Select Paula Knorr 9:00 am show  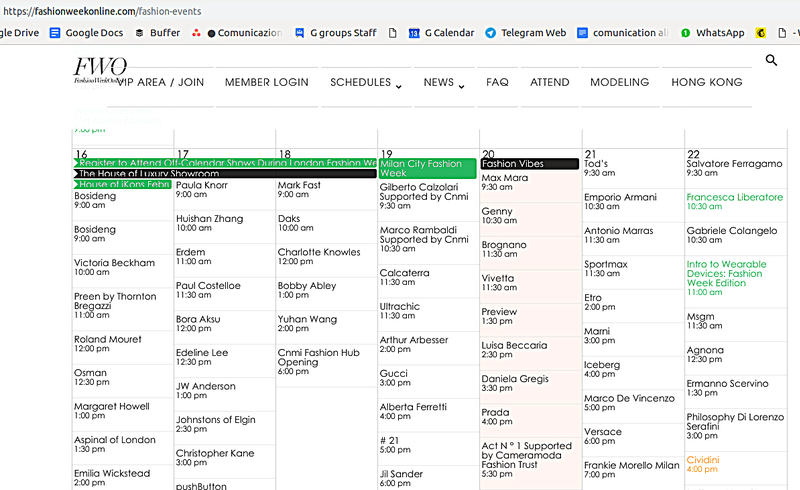202,189
